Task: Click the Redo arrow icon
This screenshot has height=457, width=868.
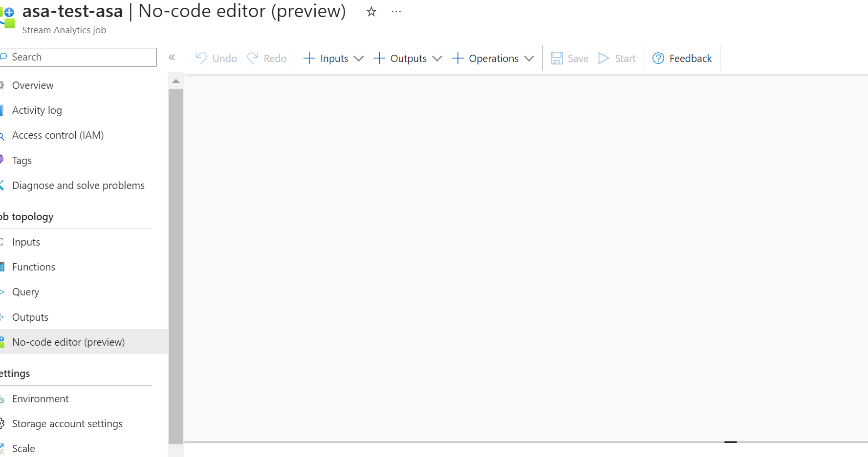Action: point(253,58)
